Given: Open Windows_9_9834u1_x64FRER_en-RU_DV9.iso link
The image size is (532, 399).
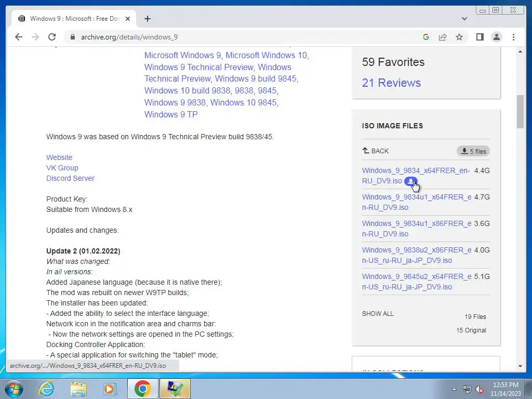Looking at the screenshot, I should (416, 202).
